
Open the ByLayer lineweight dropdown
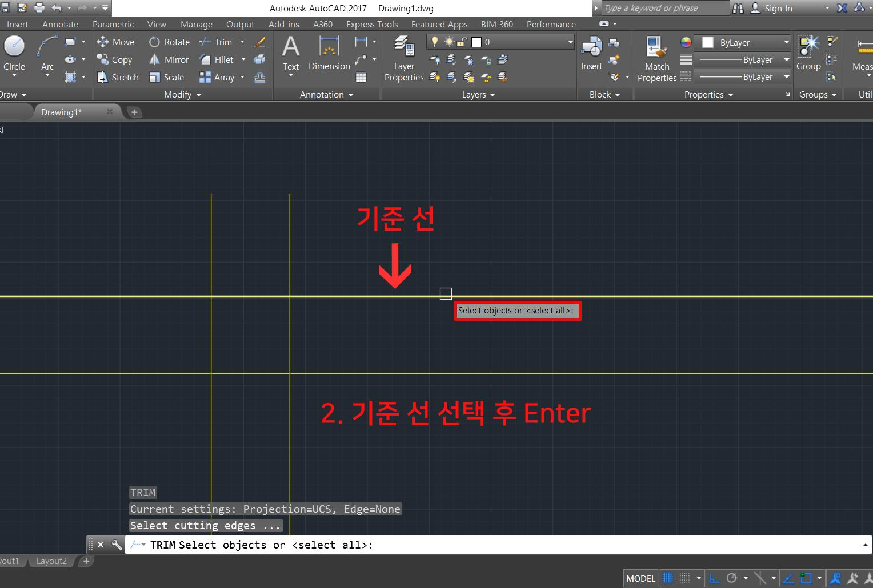742,59
